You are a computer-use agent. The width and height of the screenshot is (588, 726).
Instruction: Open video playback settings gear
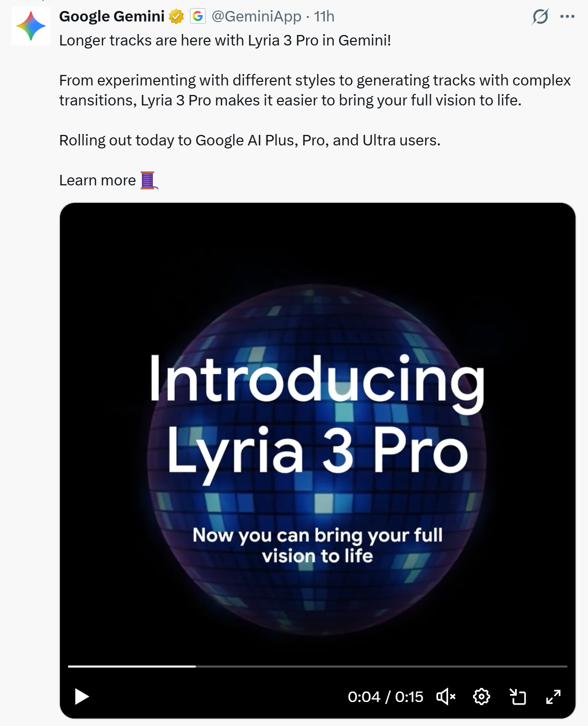481,696
